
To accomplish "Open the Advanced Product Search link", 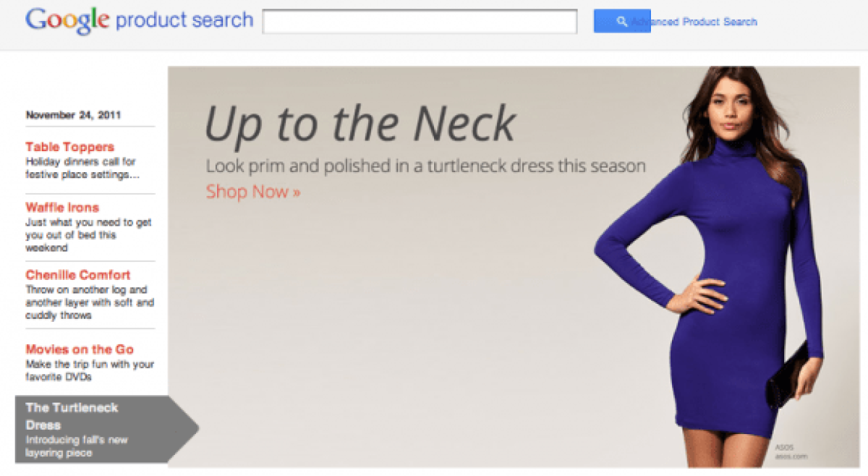I will 696,22.
